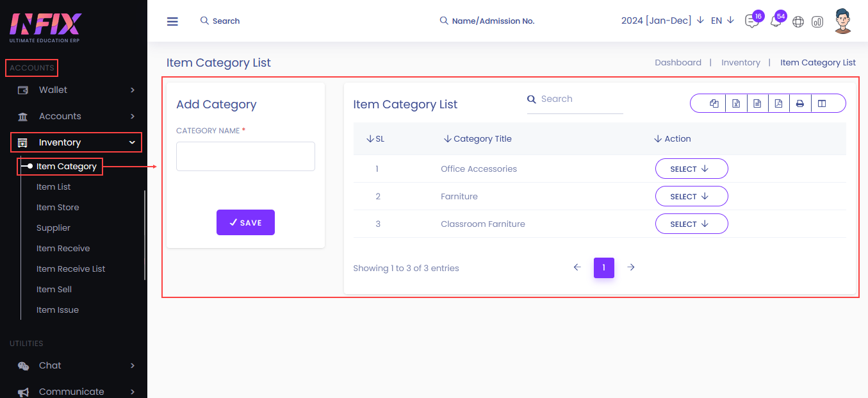Open Supplier submenu item

tap(53, 228)
